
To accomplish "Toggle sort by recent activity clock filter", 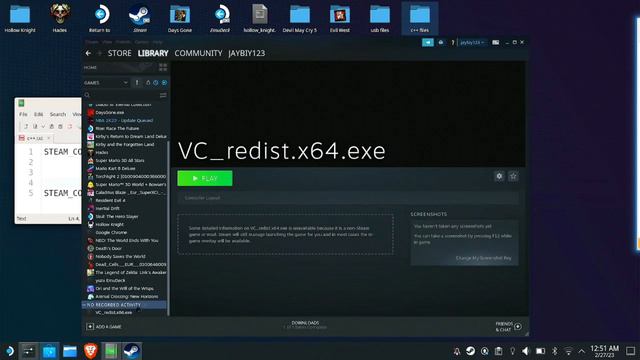I will pyautogui.click(x=156, y=82).
